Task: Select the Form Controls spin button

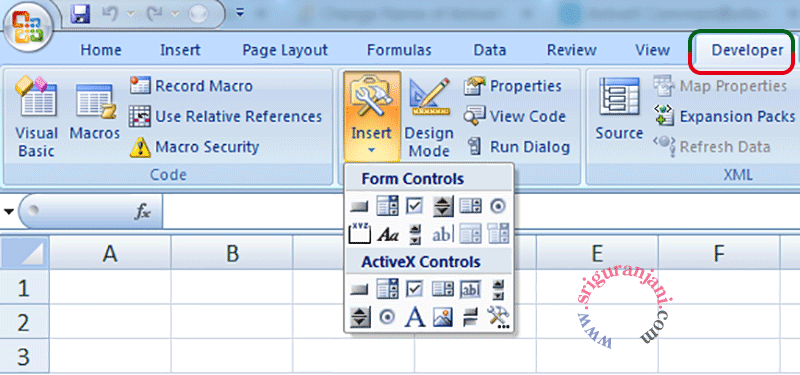Action: coord(443,207)
